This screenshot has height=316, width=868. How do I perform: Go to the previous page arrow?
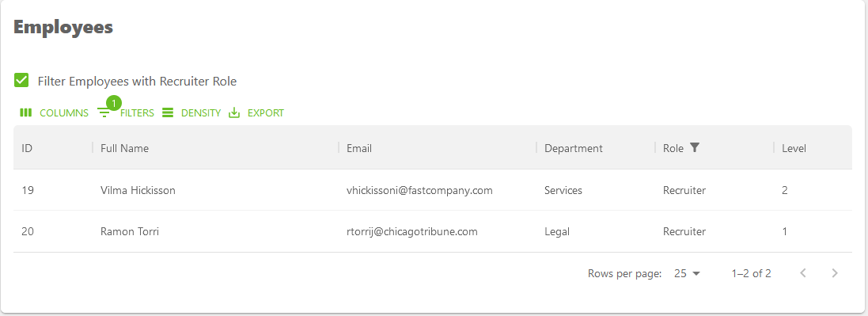803,272
